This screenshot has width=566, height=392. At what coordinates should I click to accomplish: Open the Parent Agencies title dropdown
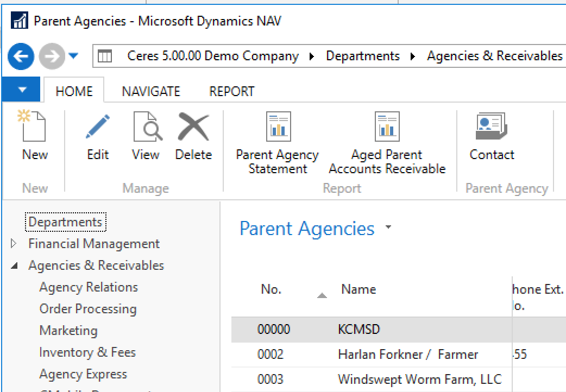(x=388, y=228)
